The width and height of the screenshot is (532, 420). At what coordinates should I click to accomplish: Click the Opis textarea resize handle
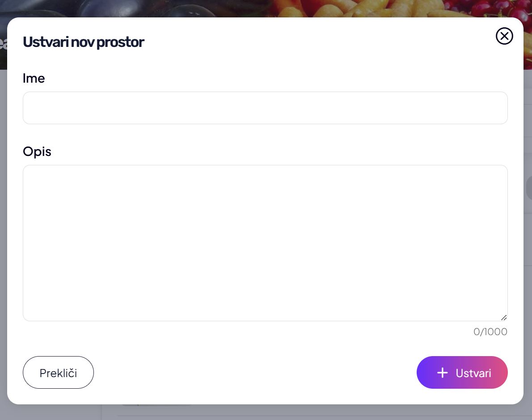(x=503, y=317)
